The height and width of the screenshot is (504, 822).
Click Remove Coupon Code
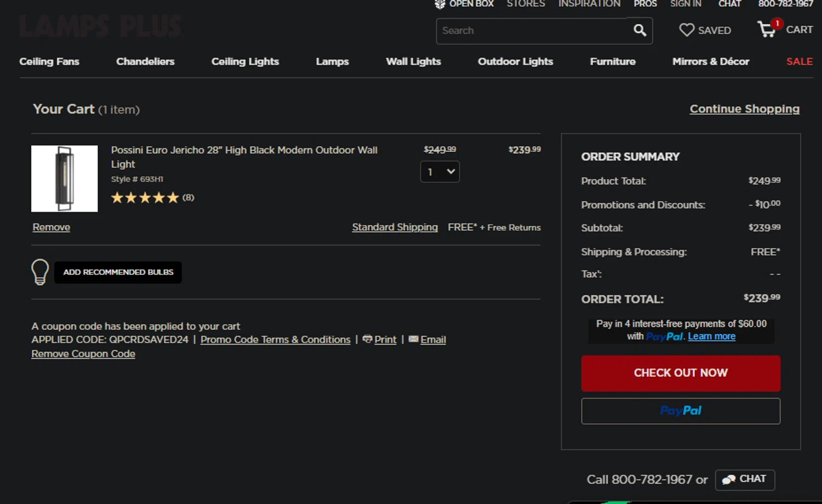(x=83, y=354)
